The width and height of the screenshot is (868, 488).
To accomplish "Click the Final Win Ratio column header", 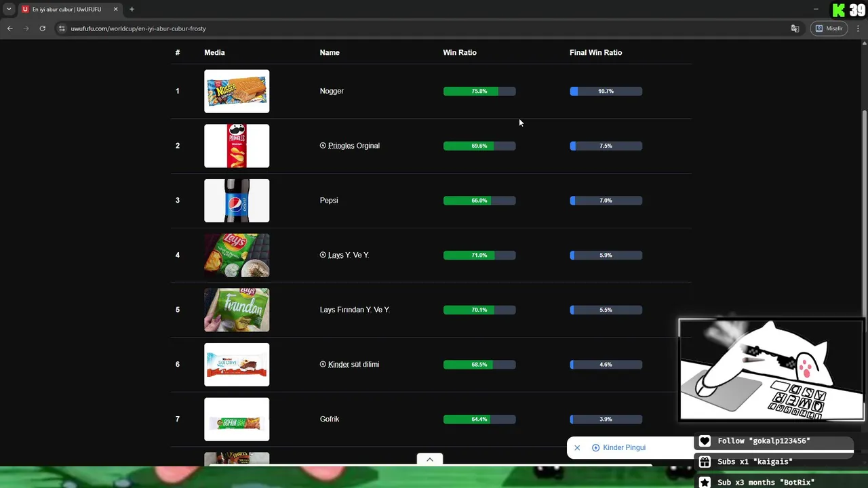I will click(595, 52).
